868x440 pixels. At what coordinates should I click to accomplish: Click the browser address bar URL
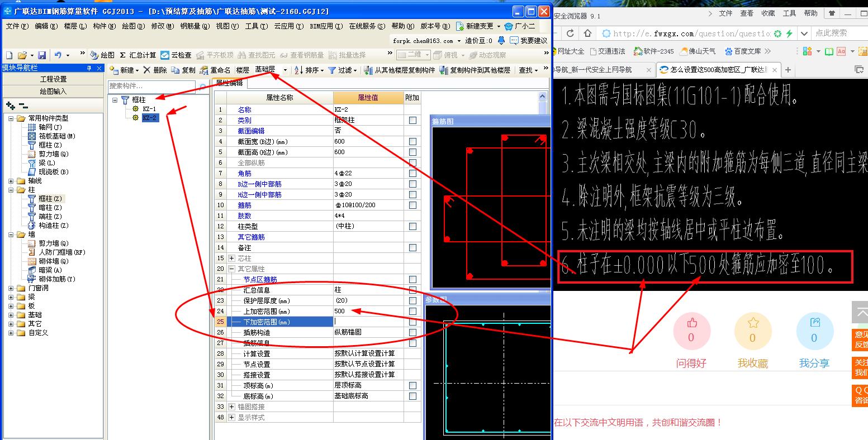[x=692, y=34]
